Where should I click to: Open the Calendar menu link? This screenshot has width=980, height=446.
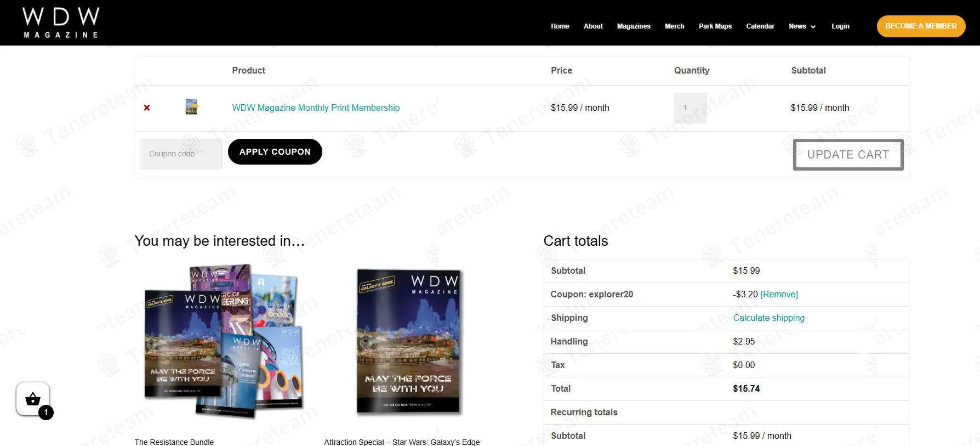pos(760,26)
